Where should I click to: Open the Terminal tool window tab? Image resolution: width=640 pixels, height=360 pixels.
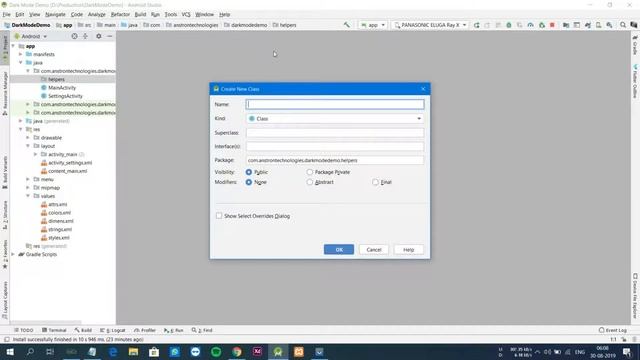click(x=54, y=330)
